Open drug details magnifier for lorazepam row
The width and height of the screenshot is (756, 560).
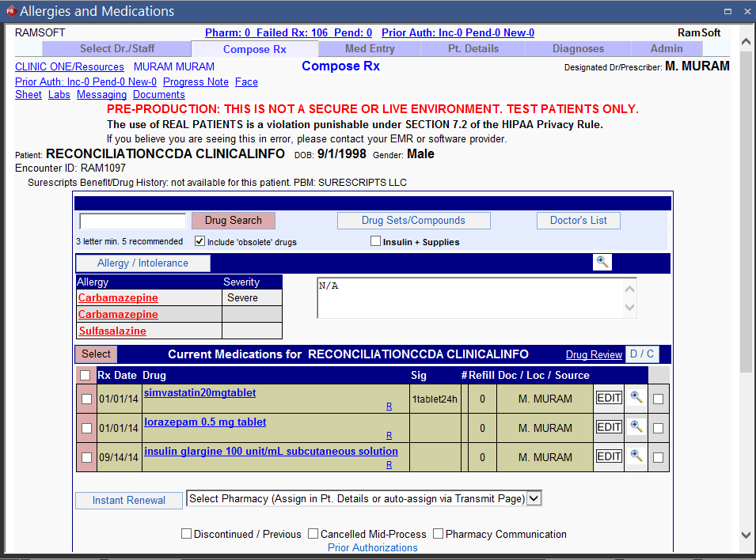pos(636,427)
